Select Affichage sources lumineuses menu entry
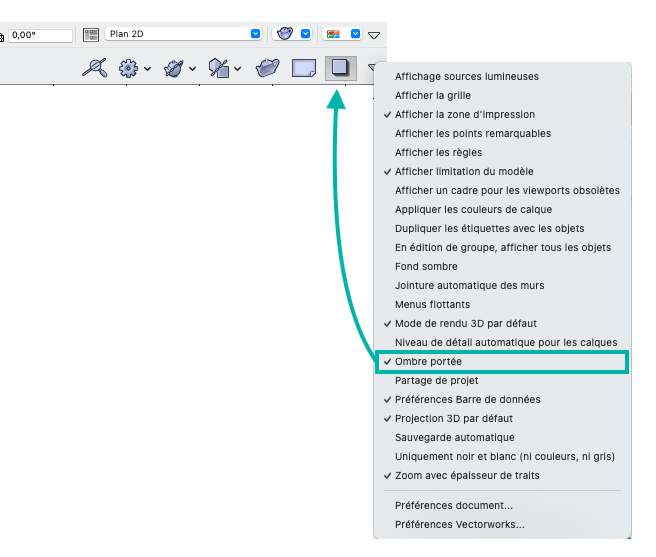The image size is (656, 557). click(502, 77)
